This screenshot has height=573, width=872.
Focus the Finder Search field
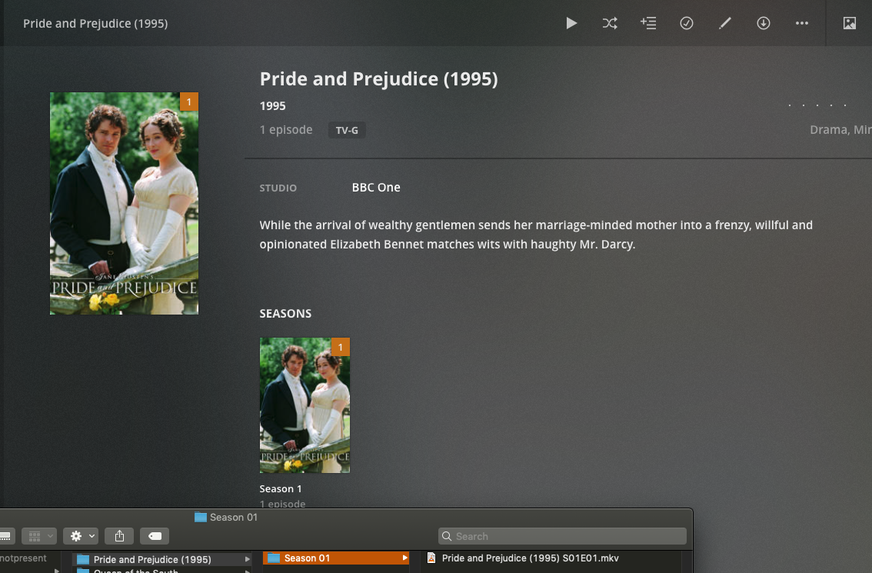point(562,536)
